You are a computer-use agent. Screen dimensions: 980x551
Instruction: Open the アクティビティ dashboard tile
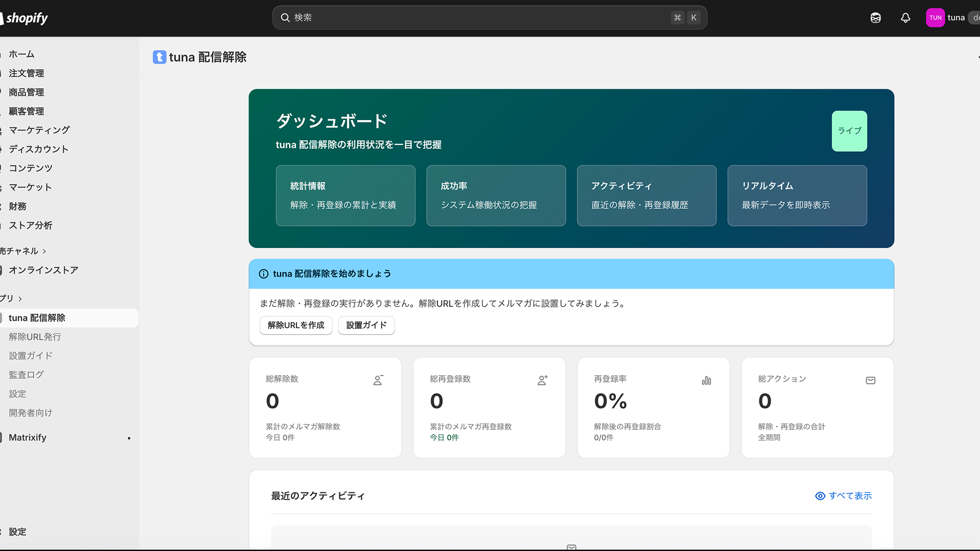point(647,195)
